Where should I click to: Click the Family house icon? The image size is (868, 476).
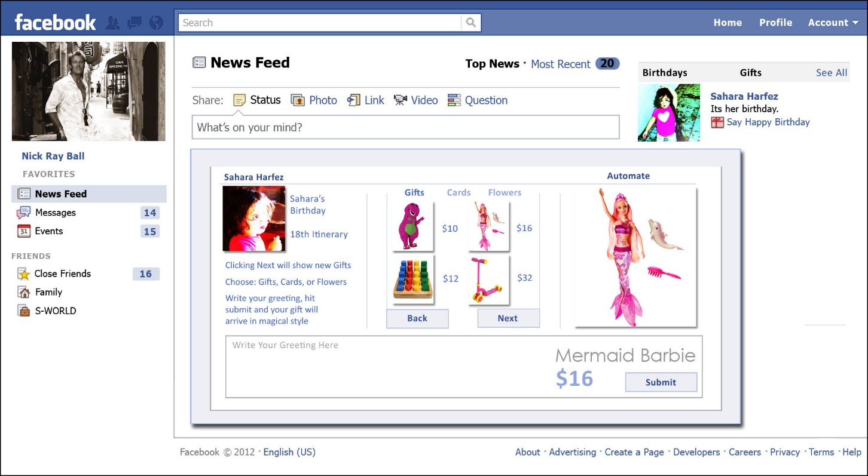point(24,292)
